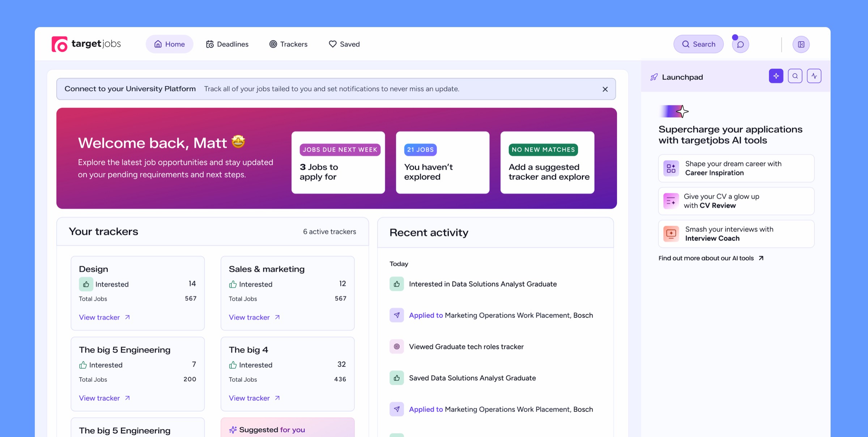Click Connect to your University Platform
868x437 pixels.
click(x=130, y=89)
